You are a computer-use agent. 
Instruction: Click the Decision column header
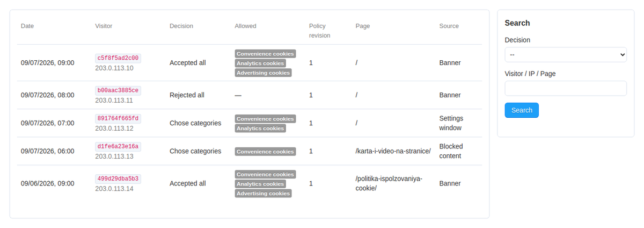click(181, 26)
